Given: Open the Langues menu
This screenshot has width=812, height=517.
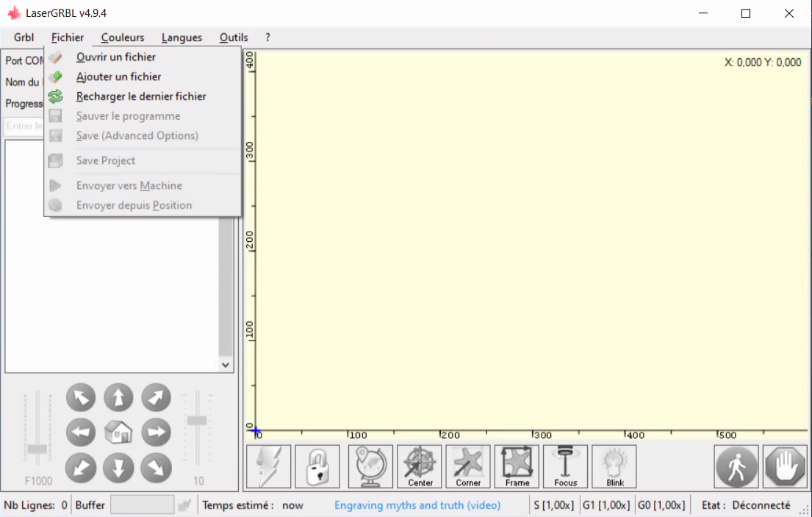Looking at the screenshot, I should pyautogui.click(x=182, y=38).
